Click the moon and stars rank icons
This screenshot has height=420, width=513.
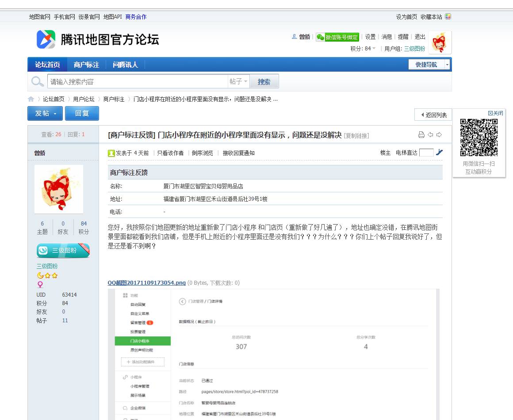(x=47, y=275)
